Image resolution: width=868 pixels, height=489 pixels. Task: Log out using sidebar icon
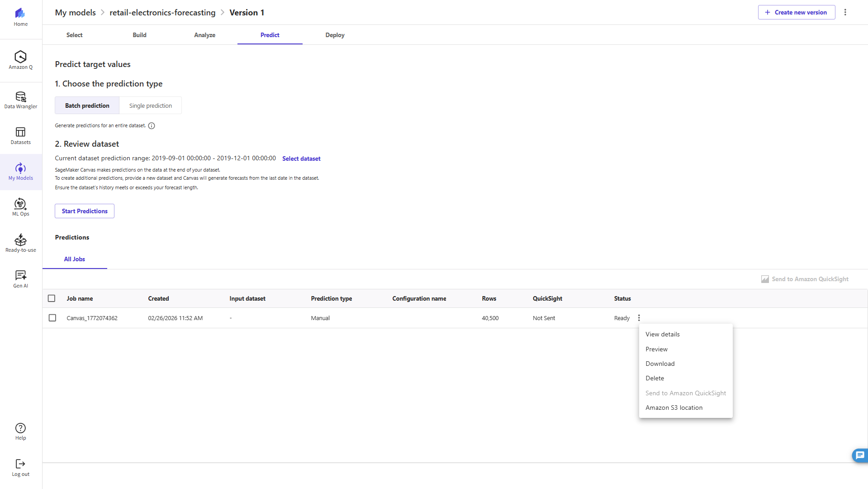[20, 468]
